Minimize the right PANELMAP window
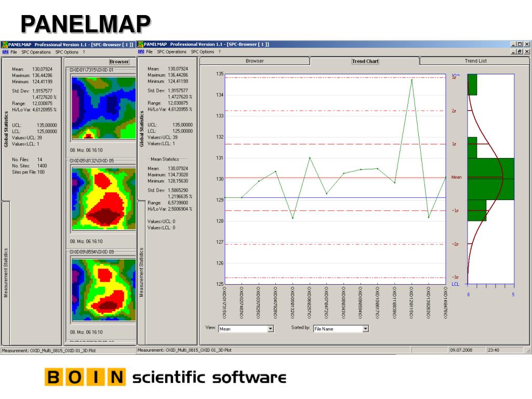The height and width of the screenshot is (399, 532). [513, 44]
